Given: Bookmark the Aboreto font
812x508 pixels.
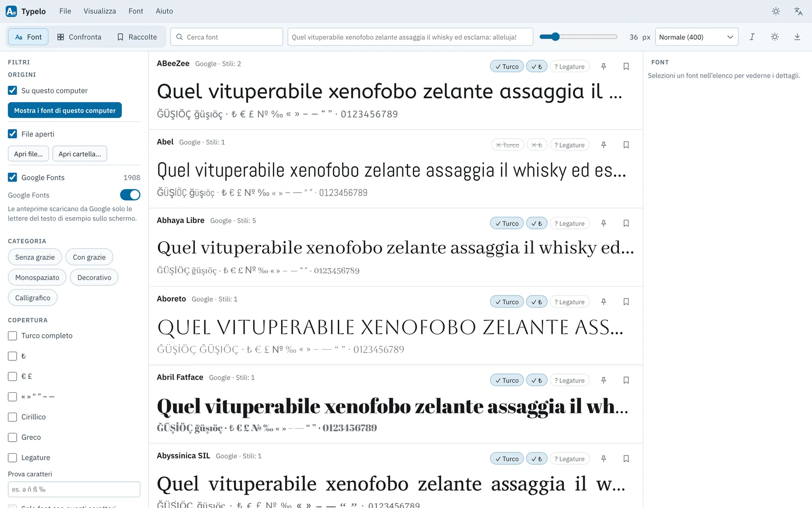Looking at the screenshot, I should pyautogui.click(x=626, y=302).
